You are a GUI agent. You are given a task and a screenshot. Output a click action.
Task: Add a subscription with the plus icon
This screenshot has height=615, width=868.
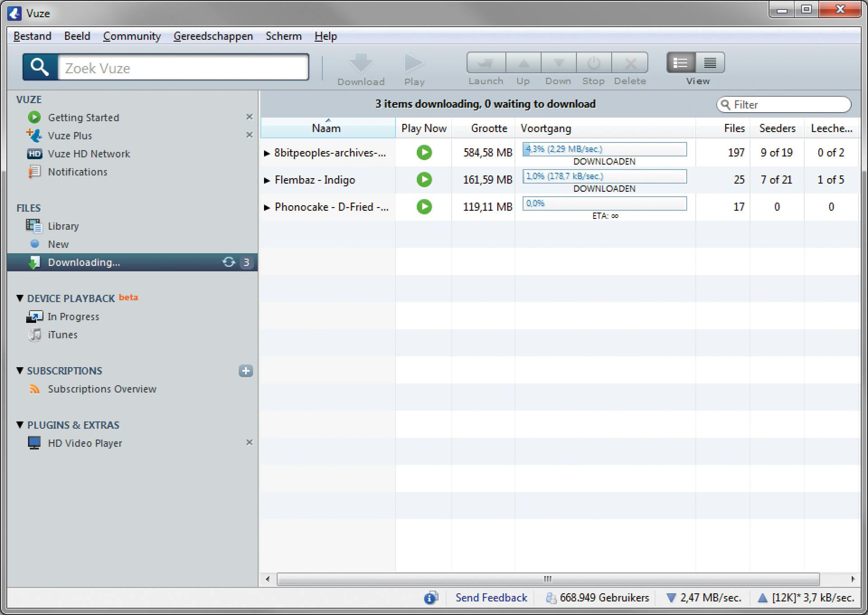pos(245,371)
